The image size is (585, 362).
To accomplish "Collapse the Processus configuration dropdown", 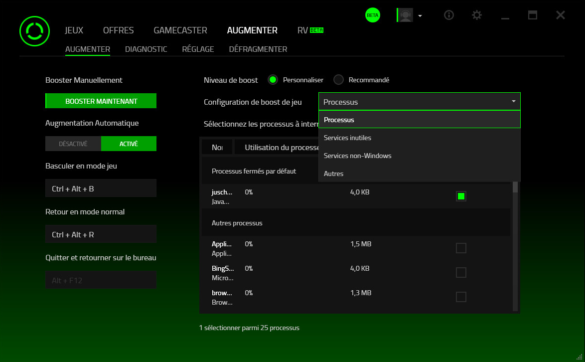I will click(419, 102).
